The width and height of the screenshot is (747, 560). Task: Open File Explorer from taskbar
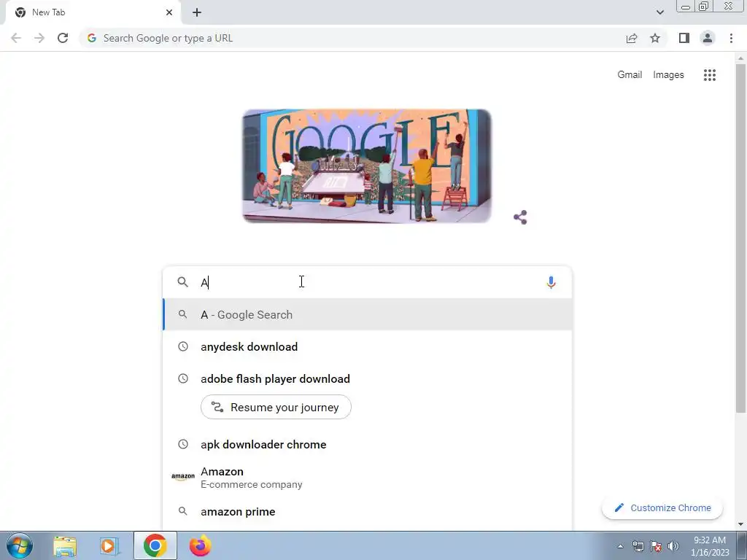[x=65, y=546]
